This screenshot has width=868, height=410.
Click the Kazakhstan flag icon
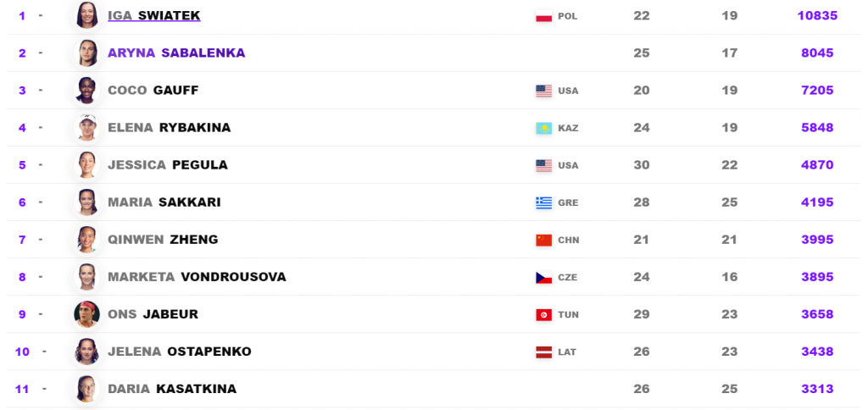[x=544, y=128]
